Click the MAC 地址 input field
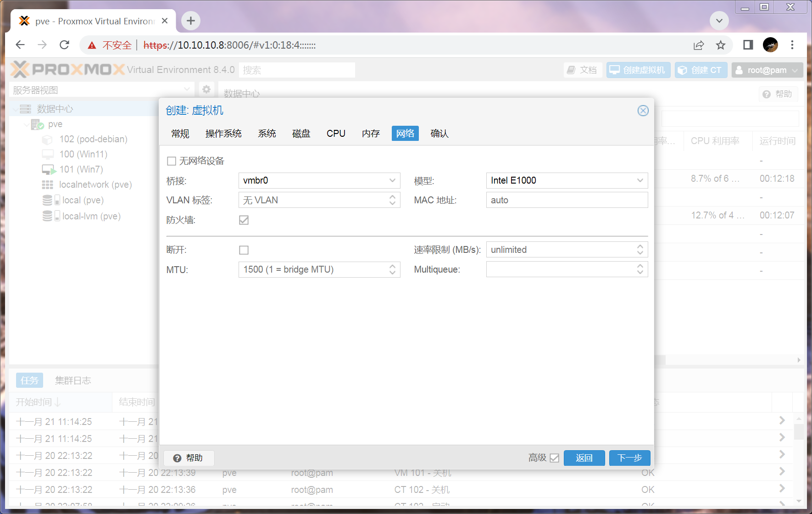Viewport: 812px width, 514px height. coord(567,201)
